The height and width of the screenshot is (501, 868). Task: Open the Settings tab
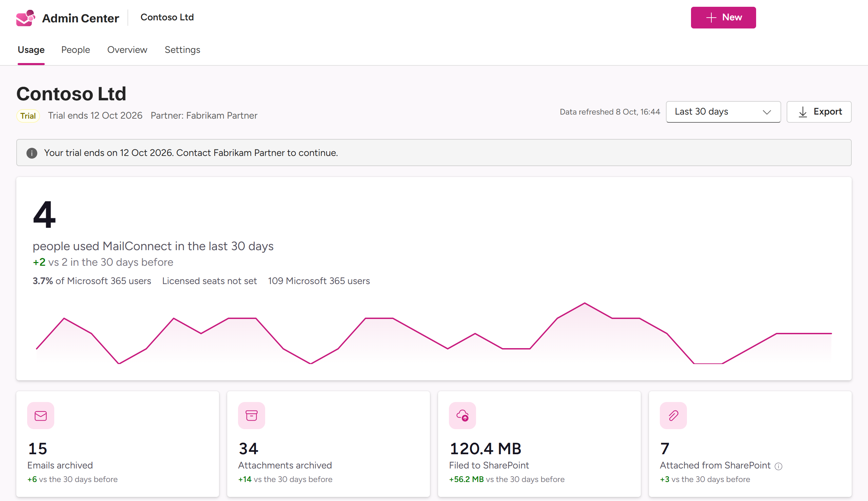(182, 50)
